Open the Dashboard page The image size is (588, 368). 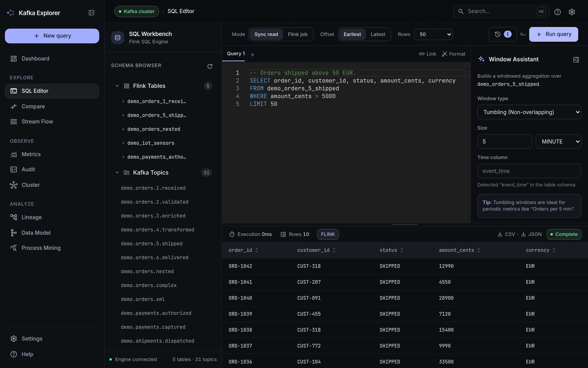(x=52, y=59)
